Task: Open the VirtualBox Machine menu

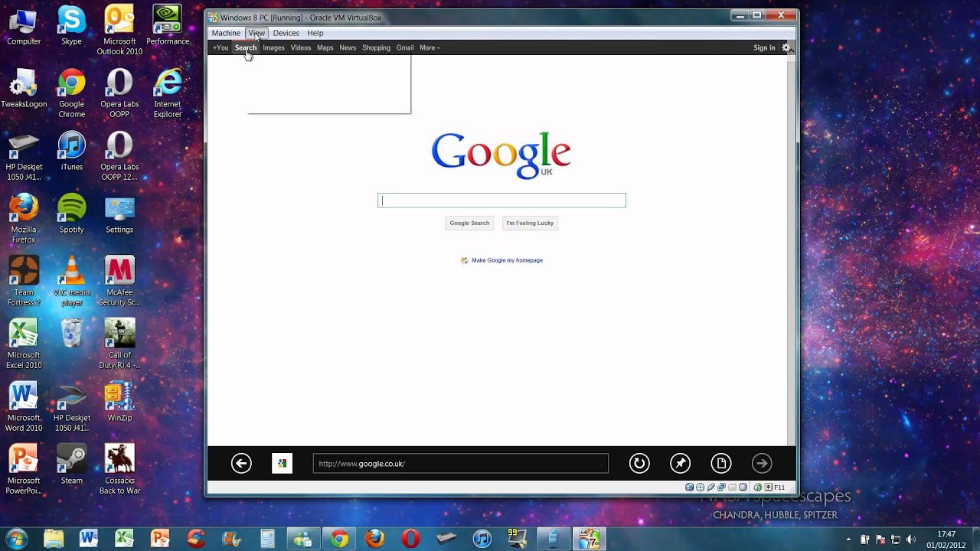Action: pyautogui.click(x=226, y=33)
